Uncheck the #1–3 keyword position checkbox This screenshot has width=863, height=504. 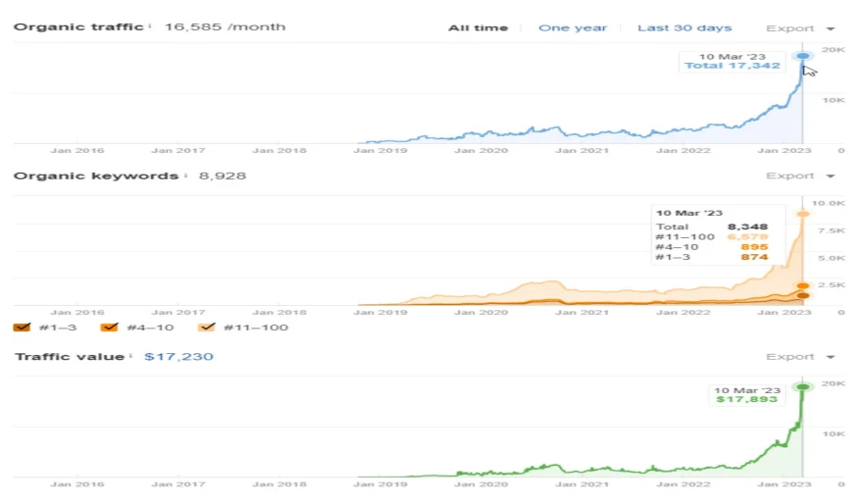coord(22,328)
